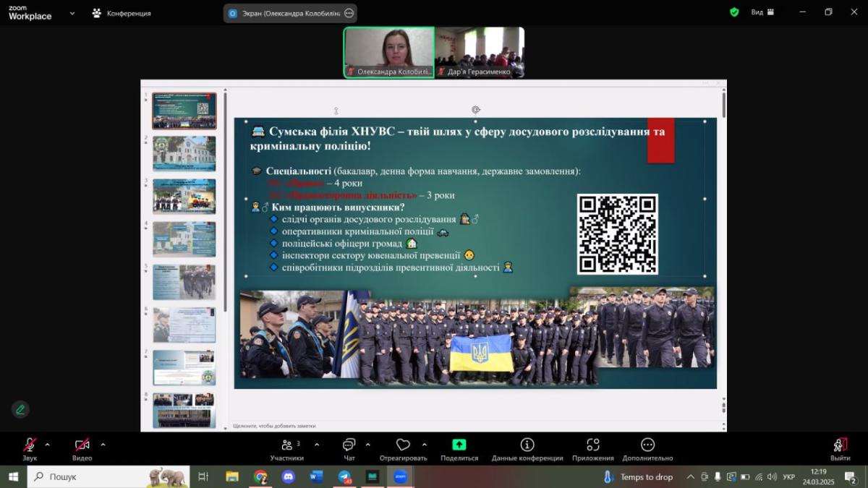This screenshot has width=868, height=488.
Task: Open the Apps icon in toolbar
Action: (x=592, y=445)
